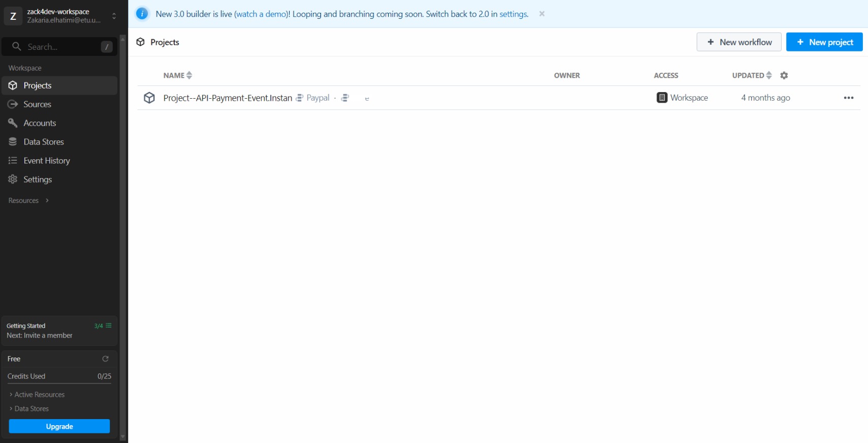Open Data Stores in the sidebar menu

(59, 142)
